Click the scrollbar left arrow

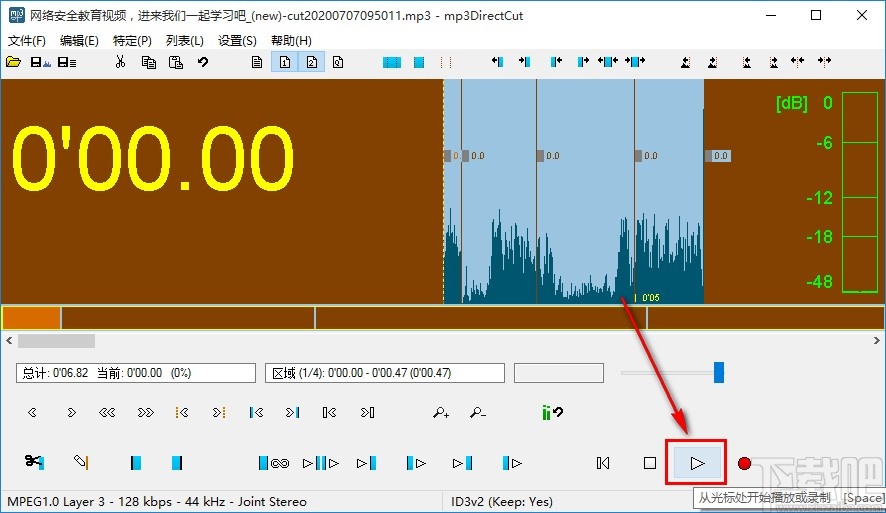click(8, 341)
